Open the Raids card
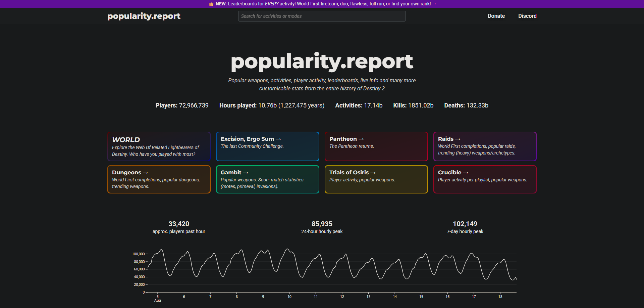 (x=485, y=146)
